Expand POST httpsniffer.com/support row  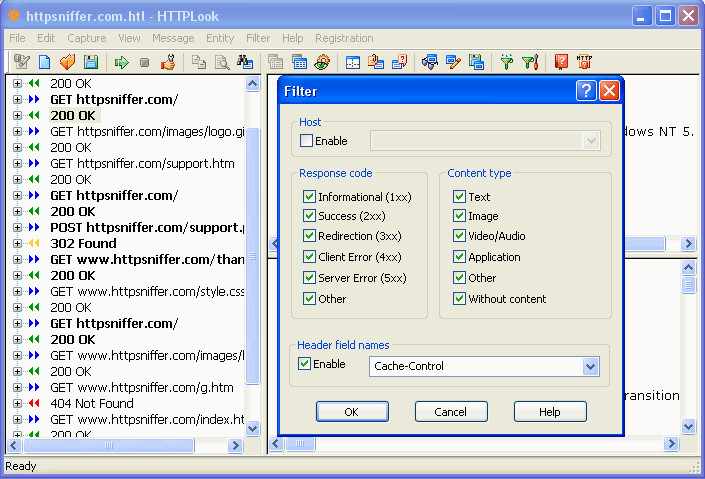tap(17, 227)
